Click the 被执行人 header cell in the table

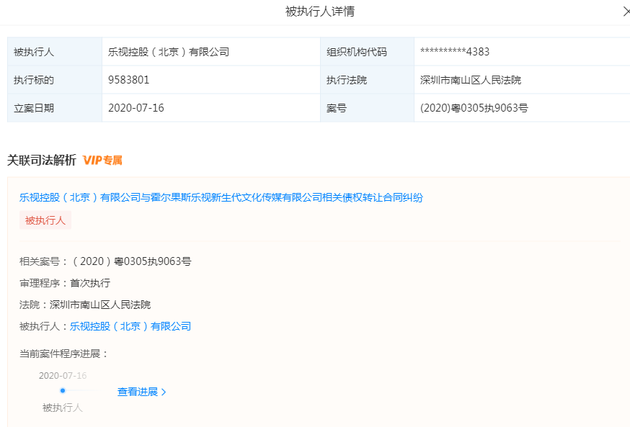pyautogui.click(x=55, y=52)
